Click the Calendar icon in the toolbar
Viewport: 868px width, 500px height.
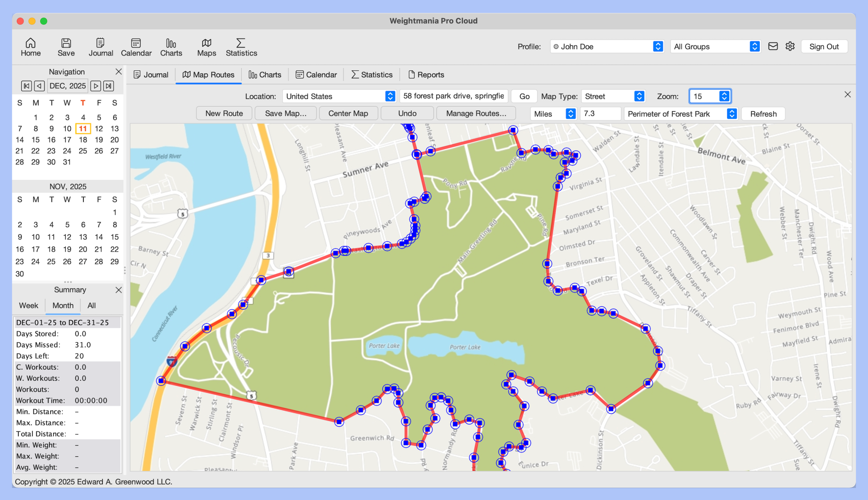click(x=136, y=47)
